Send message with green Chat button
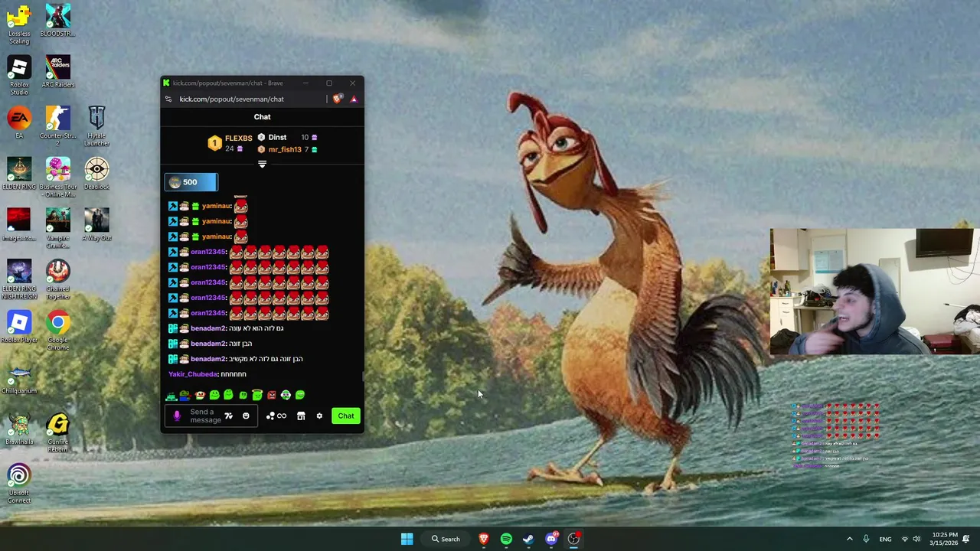 [346, 416]
